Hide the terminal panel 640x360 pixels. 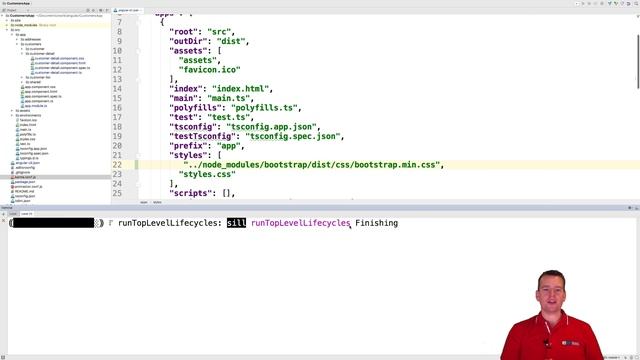click(x=636, y=208)
